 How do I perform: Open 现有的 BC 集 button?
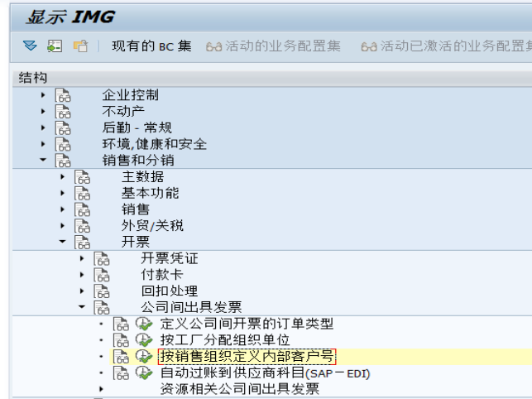click(x=151, y=46)
